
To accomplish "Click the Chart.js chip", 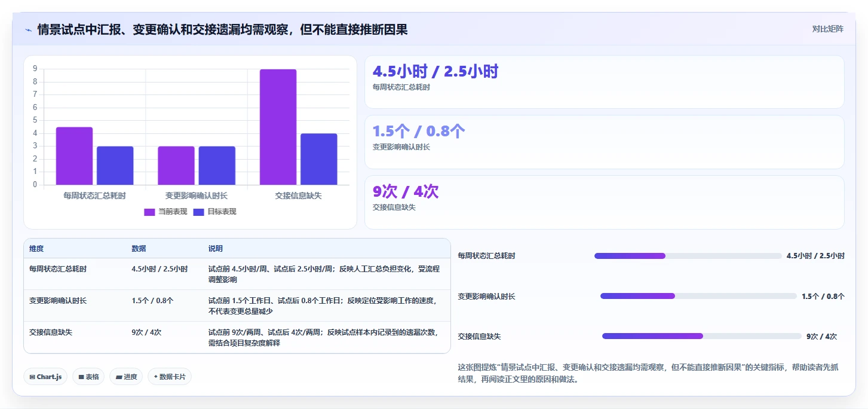I will [x=45, y=377].
